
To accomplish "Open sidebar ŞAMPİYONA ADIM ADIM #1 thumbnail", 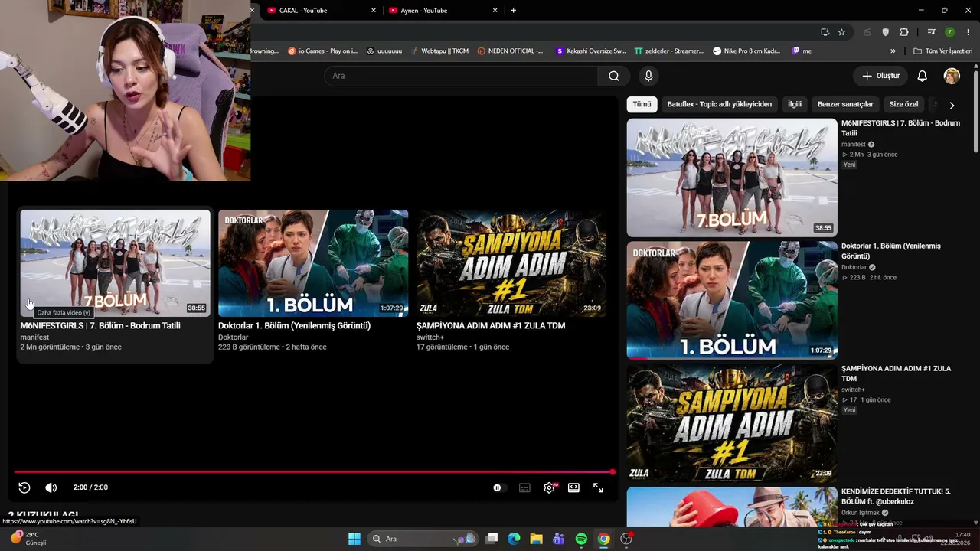I will 732,423.
